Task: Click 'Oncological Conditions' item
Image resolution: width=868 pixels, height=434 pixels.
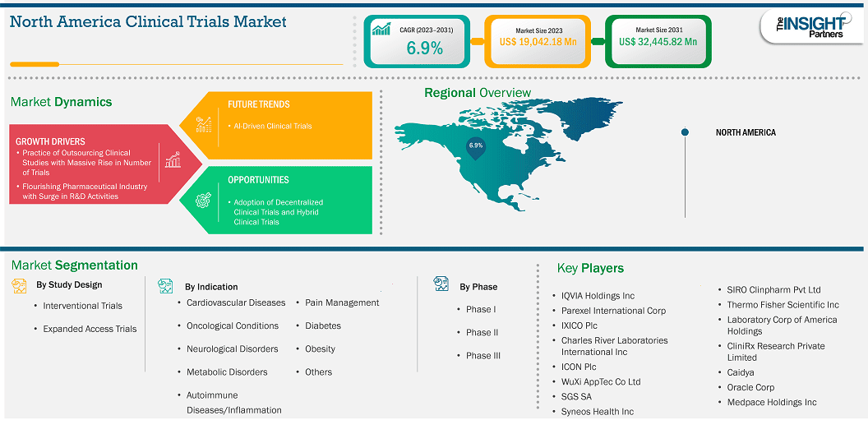Action: click(233, 325)
